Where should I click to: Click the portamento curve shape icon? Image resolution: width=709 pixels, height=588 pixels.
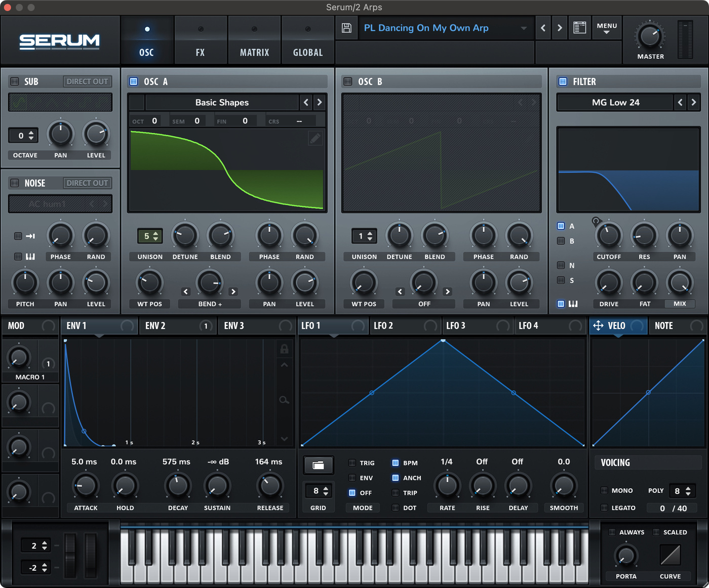coord(670,555)
